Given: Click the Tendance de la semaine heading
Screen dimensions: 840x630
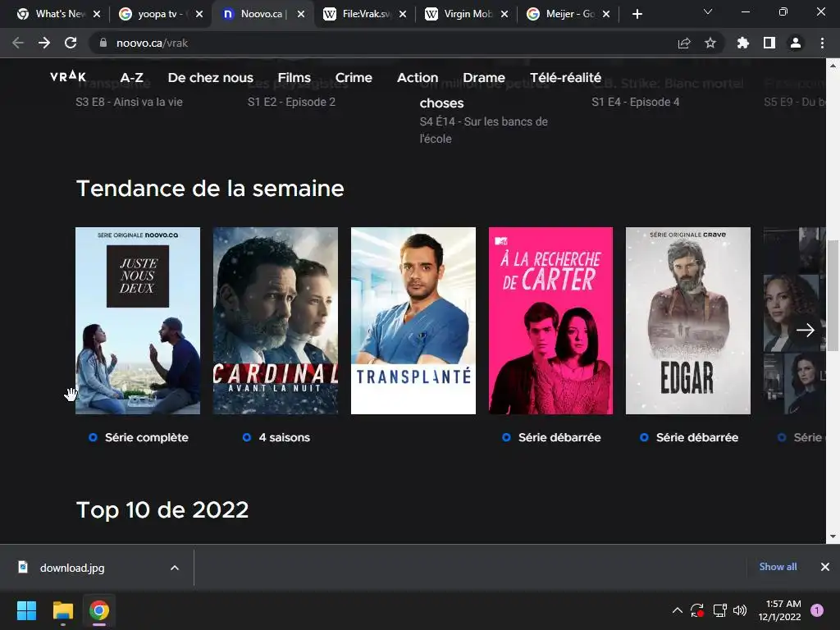Looking at the screenshot, I should [x=210, y=189].
